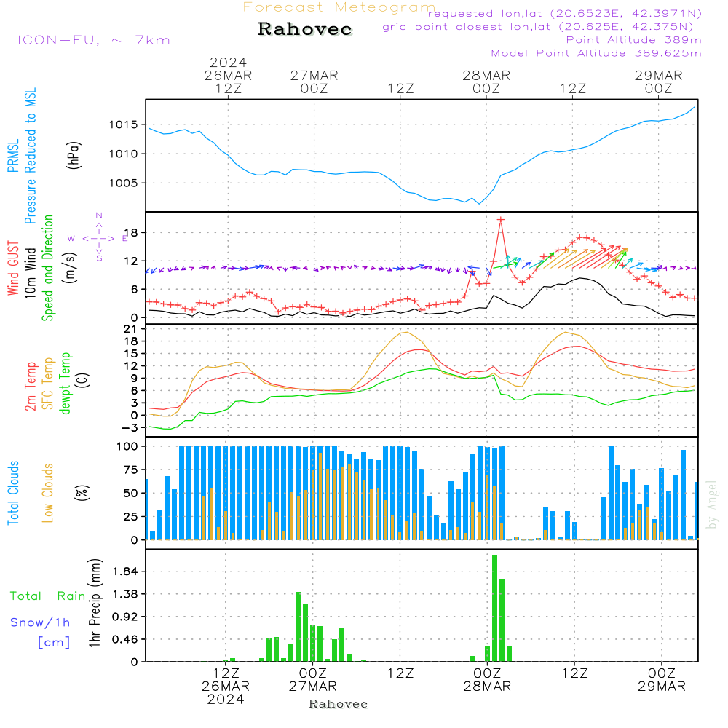The height and width of the screenshot is (728, 728).
Task: Select the green "dewpt Temp" label
Action: point(65,384)
